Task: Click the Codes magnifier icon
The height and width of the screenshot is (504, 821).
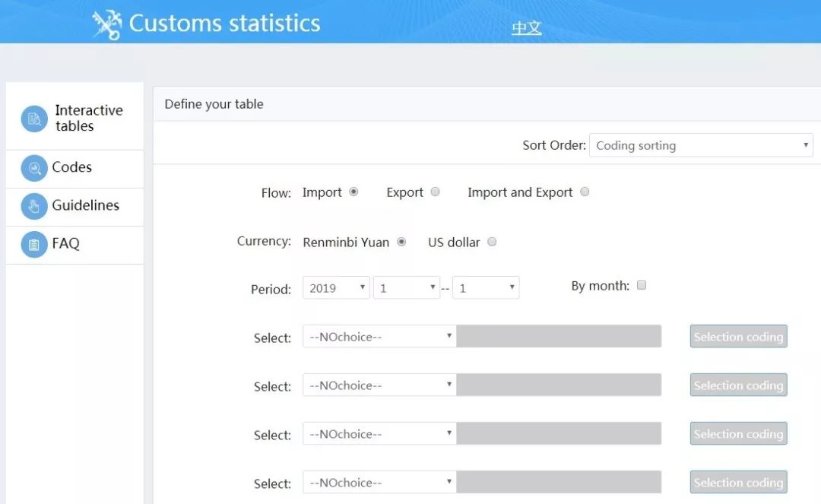Action: pos(34,168)
